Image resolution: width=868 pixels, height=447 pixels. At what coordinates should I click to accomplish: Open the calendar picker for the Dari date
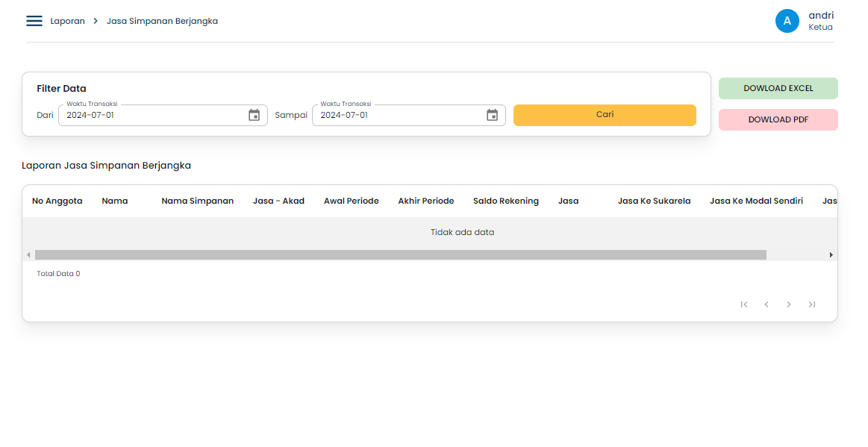pos(254,115)
